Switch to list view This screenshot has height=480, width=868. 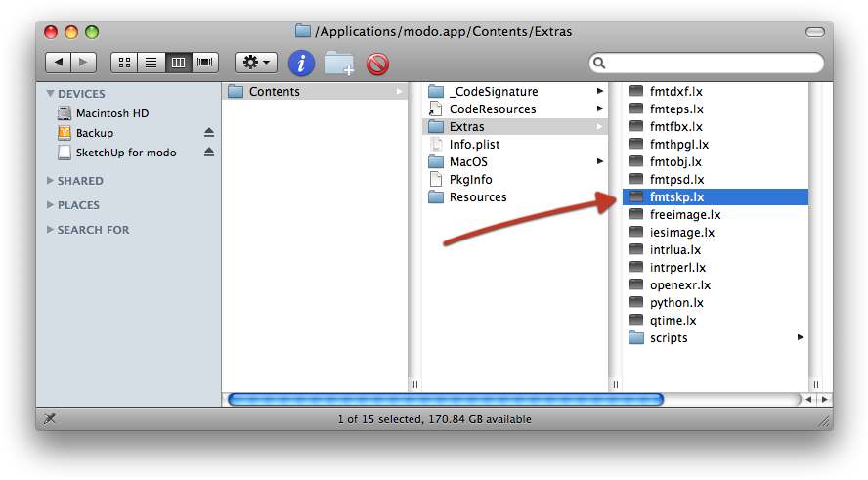click(152, 63)
